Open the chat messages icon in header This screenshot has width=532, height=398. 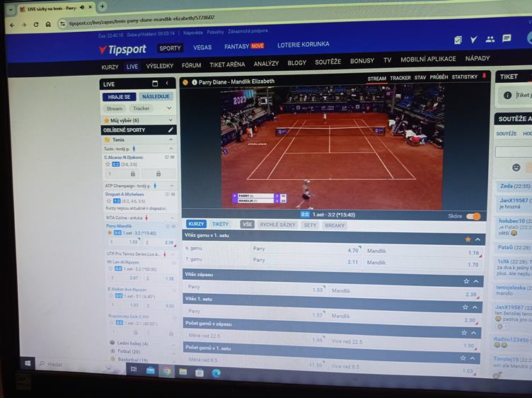click(507, 38)
